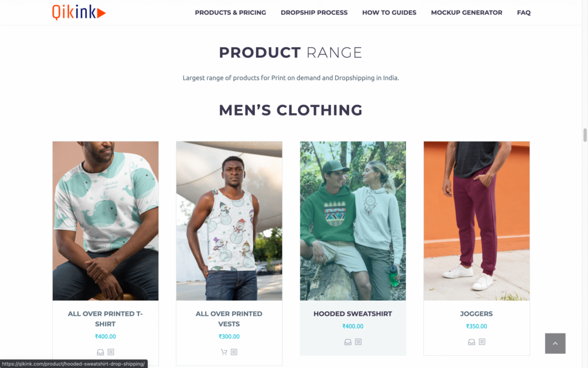The image size is (588, 368).
Task: Click the tray icon under All Over Printed T-Shirt
Action: pos(100,352)
